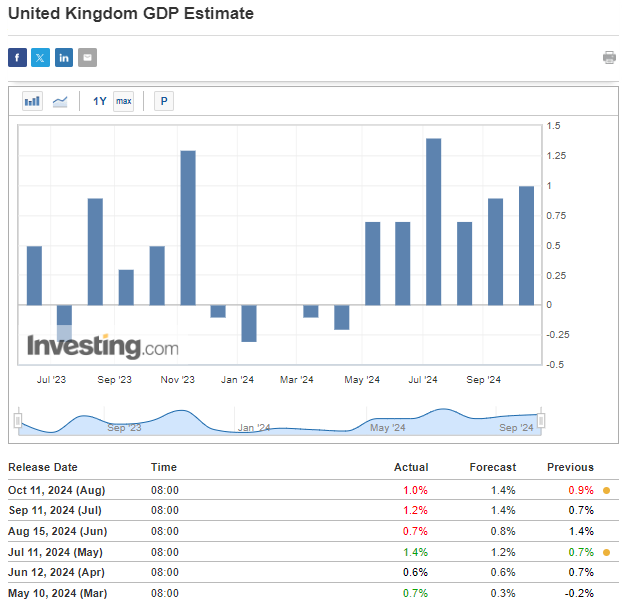Click the Release Date column header

click(x=42, y=467)
